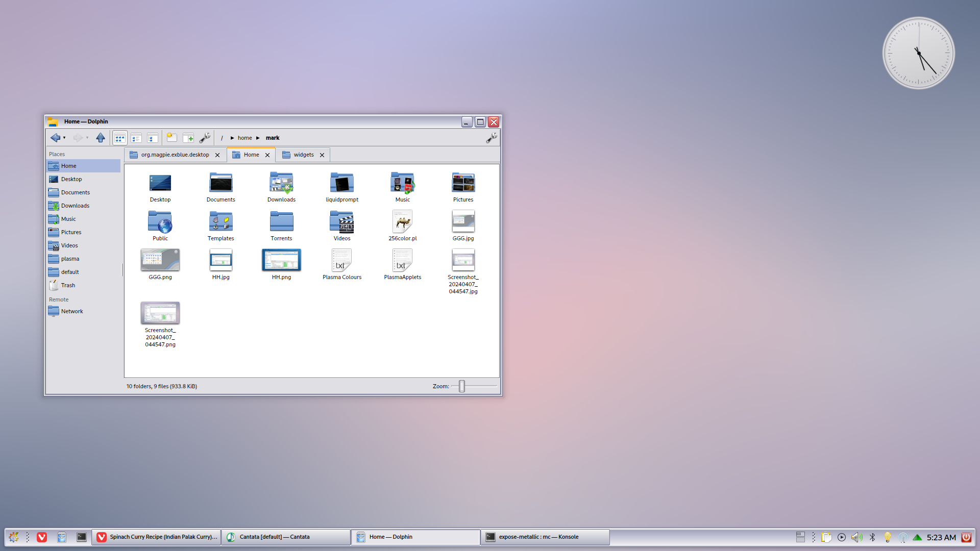Go up one folder using up arrow
The width and height of the screenshot is (980, 551).
(101, 138)
